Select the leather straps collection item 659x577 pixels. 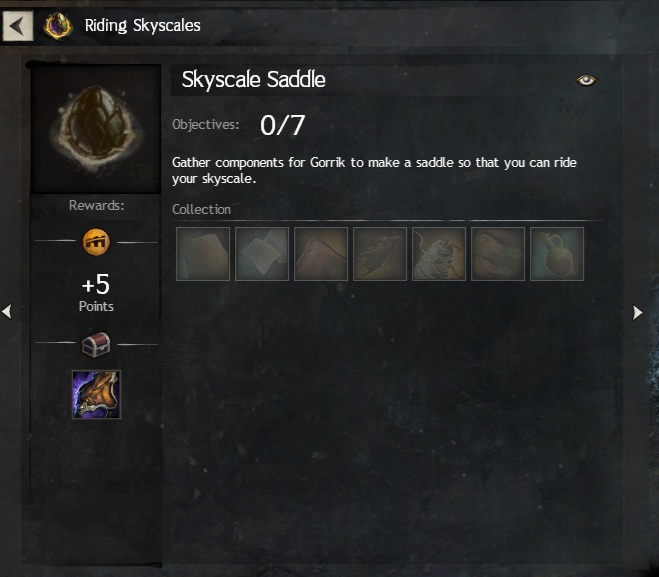498,254
